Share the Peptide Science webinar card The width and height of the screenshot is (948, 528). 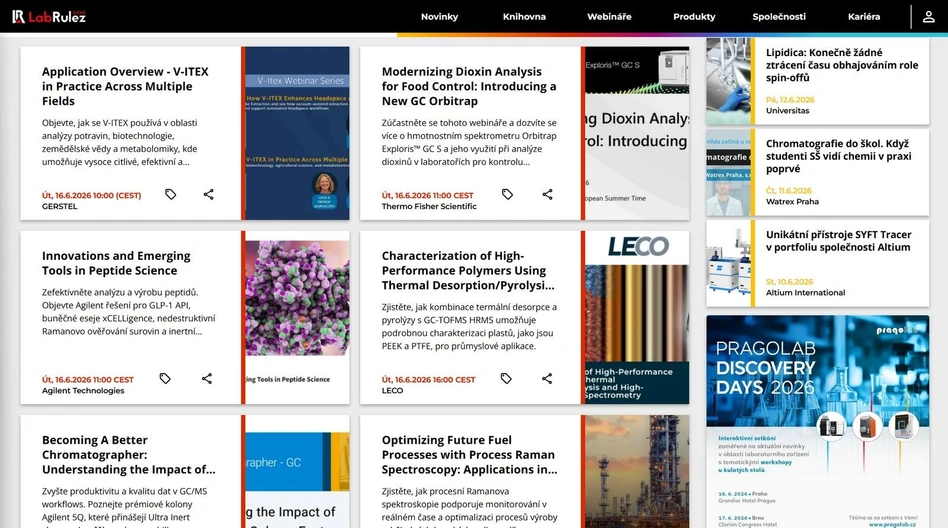click(x=207, y=379)
